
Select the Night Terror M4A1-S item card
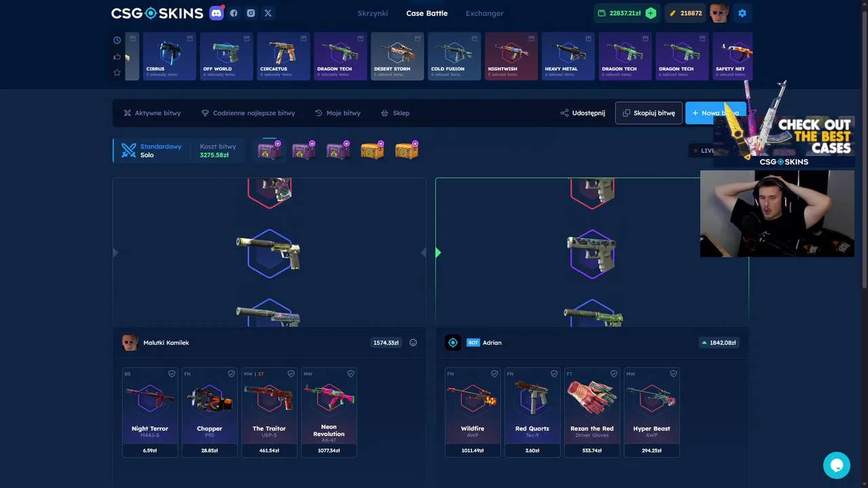coord(150,413)
